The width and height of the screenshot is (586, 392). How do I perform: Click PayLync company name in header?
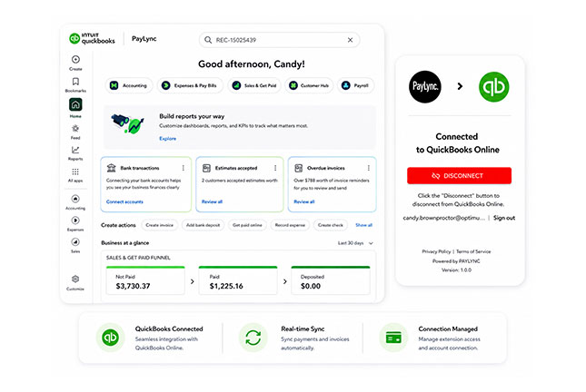(144, 38)
